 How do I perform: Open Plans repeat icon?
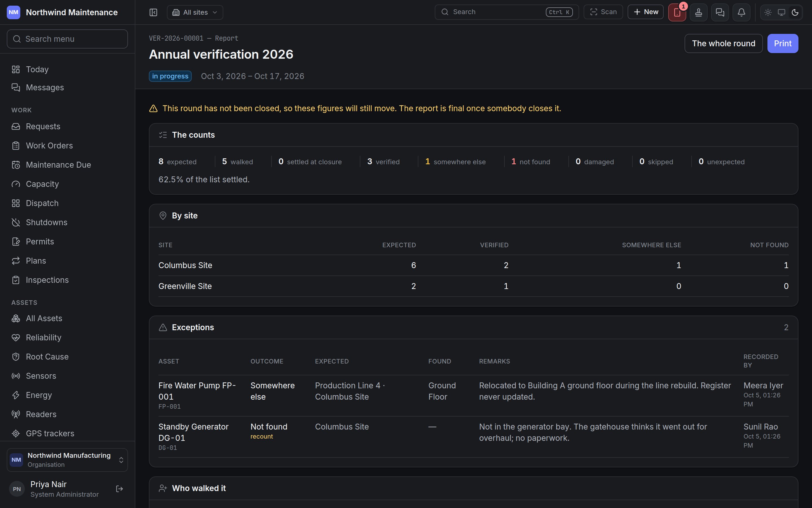coord(16,260)
